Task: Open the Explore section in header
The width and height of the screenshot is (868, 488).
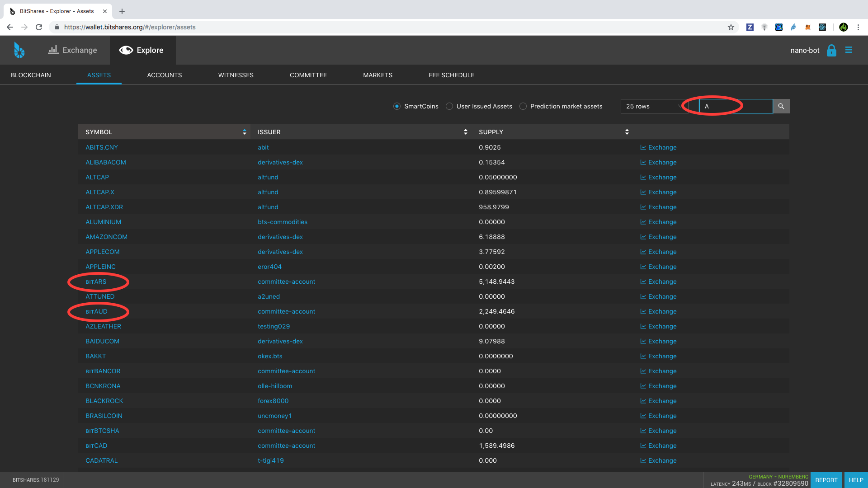Action: pos(142,50)
